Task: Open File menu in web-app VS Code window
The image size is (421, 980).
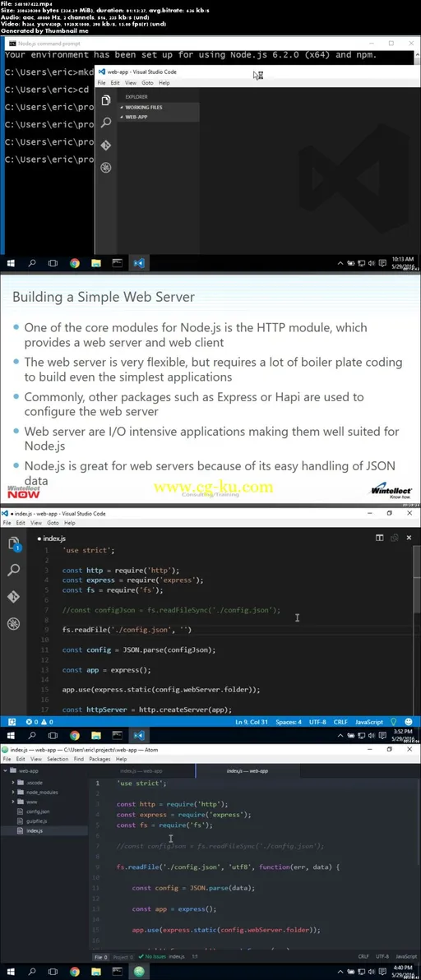Action: [102, 83]
